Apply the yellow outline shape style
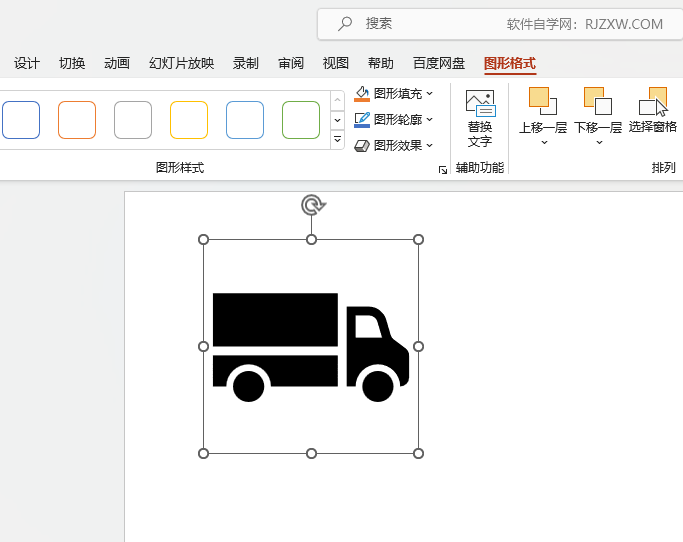683x542 pixels. pyautogui.click(x=189, y=120)
